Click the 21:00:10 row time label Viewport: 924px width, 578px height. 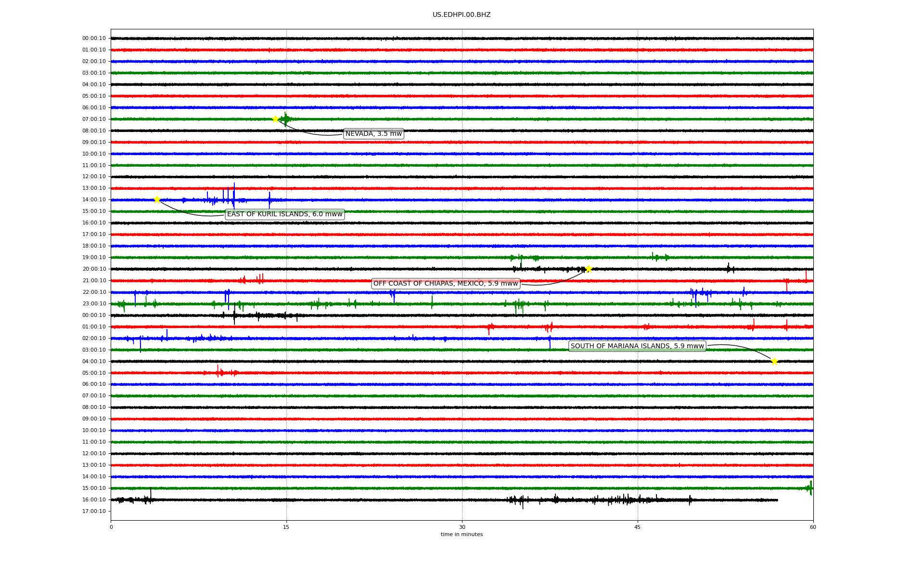[x=94, y=281]
